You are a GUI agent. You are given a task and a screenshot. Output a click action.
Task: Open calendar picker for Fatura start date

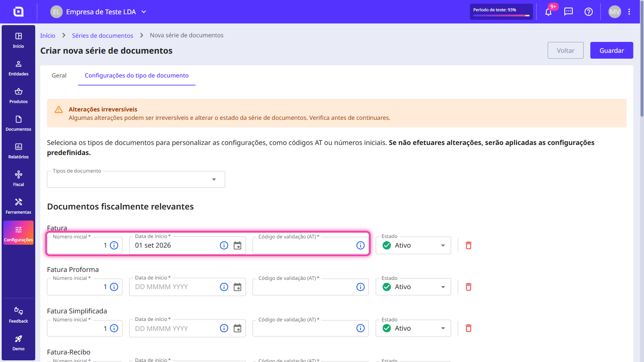click(x=237, y=246)
